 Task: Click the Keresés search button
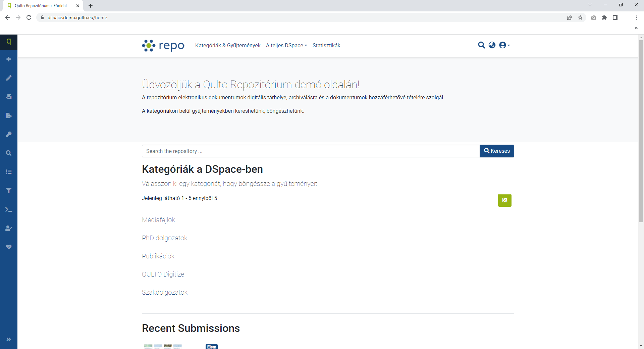[x=497, y=151]
